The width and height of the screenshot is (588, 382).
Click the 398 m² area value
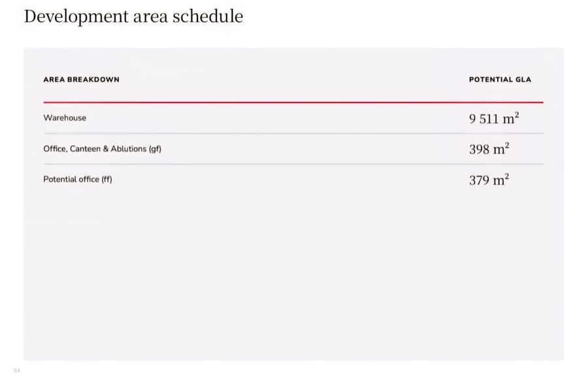click(489, 149)
